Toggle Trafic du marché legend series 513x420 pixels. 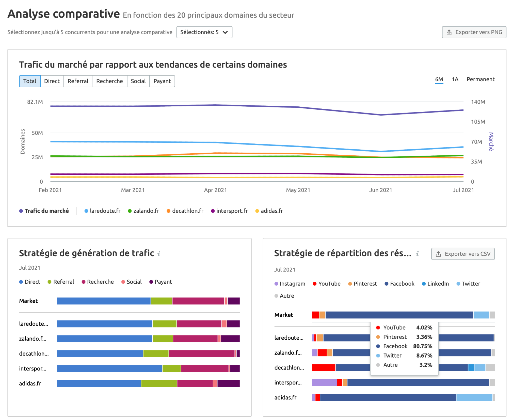coord(44,211)
